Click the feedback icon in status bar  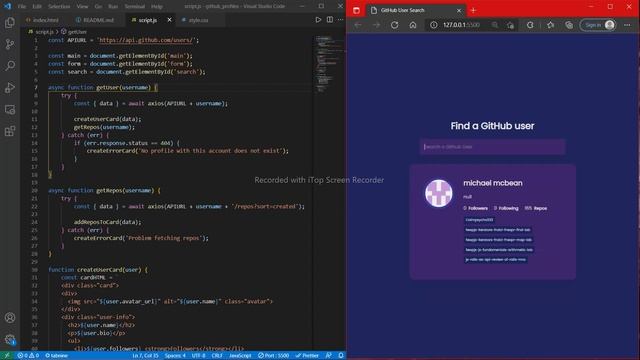[329, 356]
